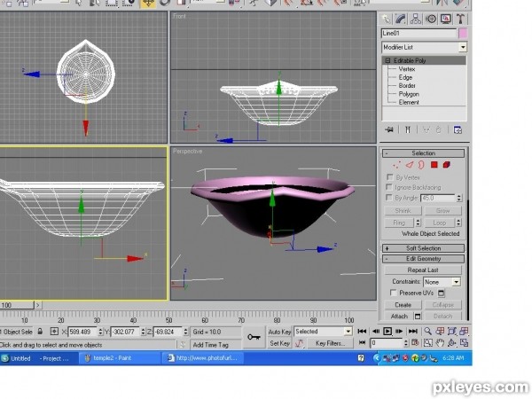
Task: Collapse the Editable Poly tree node
Action: pyautogui.click(x=387, y=60)
